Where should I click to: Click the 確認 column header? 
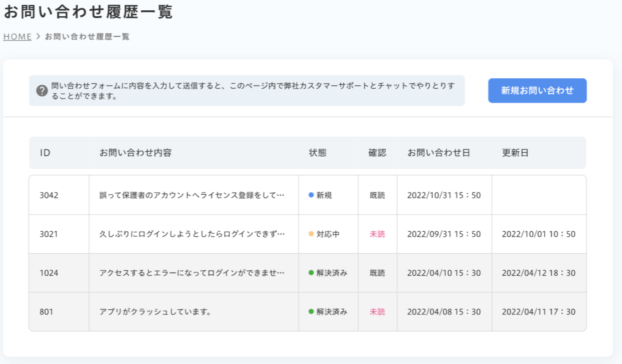point(377,153)
